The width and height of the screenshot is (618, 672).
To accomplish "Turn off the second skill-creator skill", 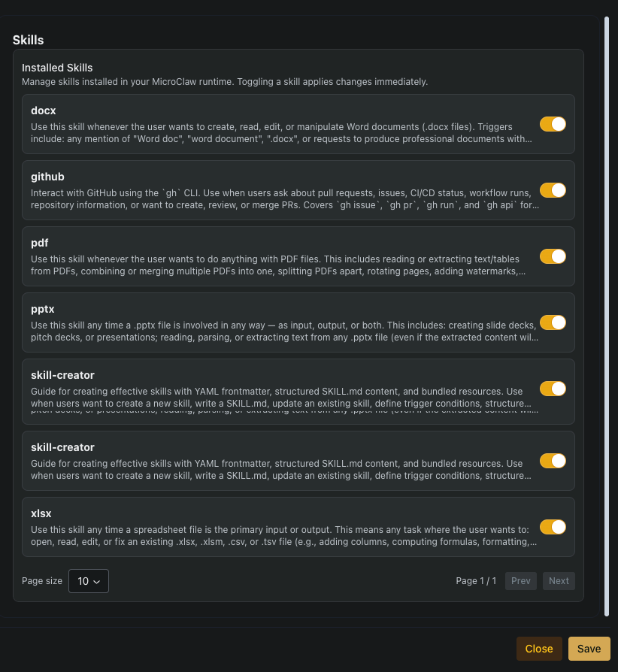I will pyautogui.click(x=553, y=461).
